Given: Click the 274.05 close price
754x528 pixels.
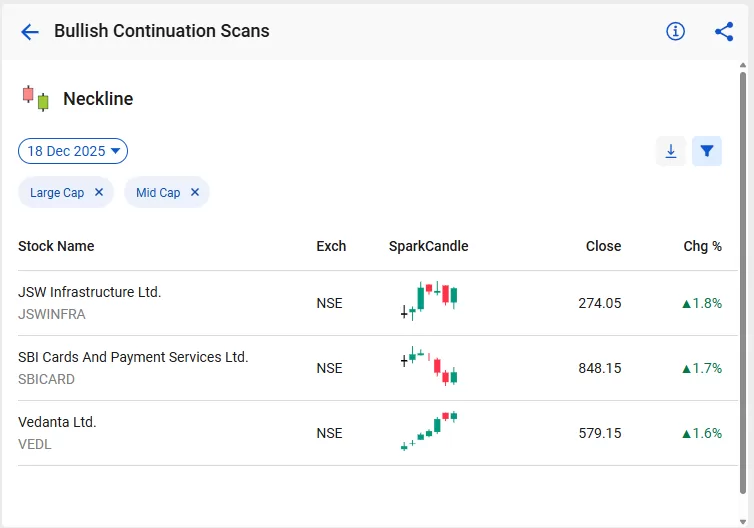Looking at the screenshot, I should [600, 303].
